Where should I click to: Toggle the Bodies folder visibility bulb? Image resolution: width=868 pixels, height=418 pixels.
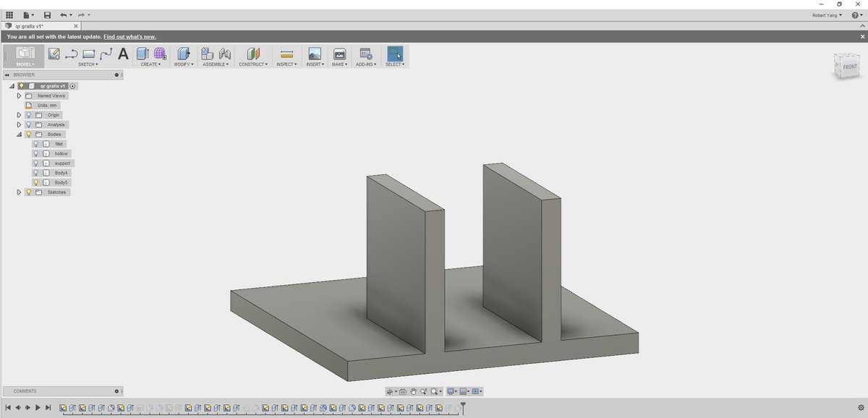[28, 135]
